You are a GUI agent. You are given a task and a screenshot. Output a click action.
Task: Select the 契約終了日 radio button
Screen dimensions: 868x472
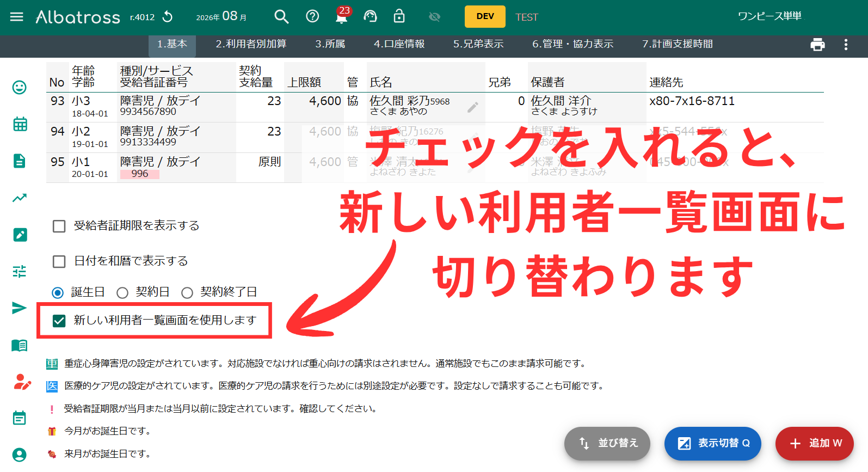[187, 293]
